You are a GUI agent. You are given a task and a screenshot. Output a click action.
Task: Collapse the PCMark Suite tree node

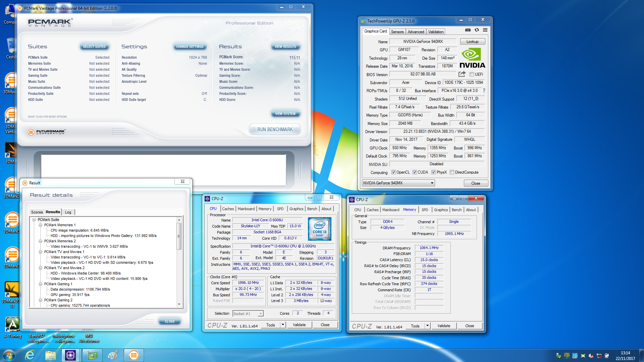[34, 220]
